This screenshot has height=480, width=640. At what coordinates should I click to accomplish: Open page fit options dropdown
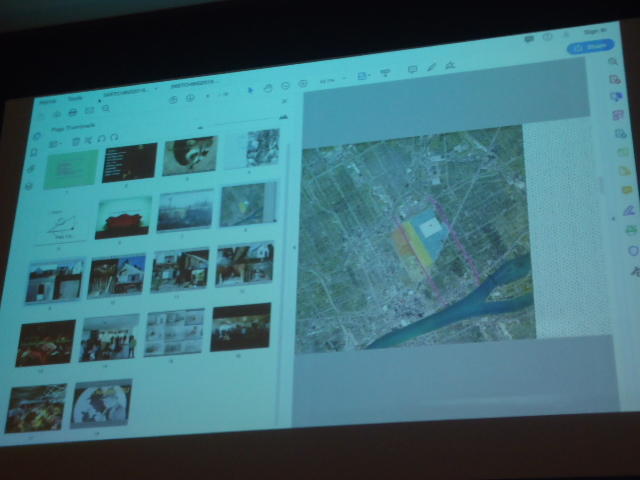click(363, 76)
